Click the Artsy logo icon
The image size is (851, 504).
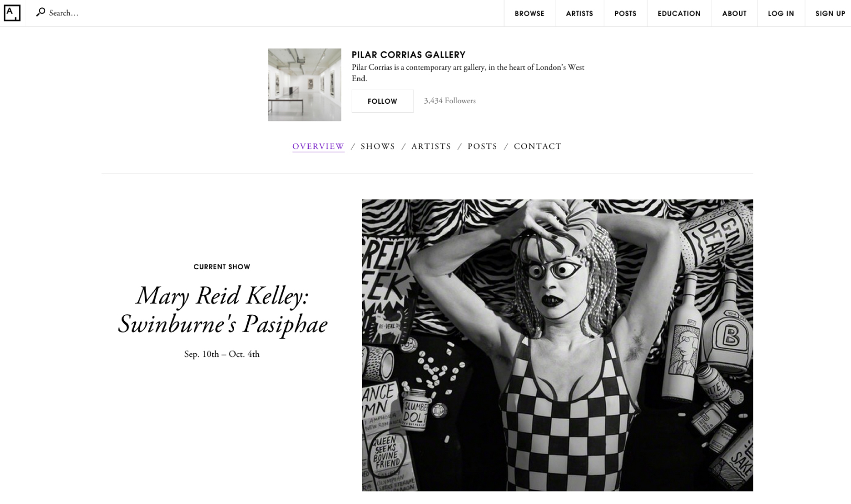click(12, 13)
